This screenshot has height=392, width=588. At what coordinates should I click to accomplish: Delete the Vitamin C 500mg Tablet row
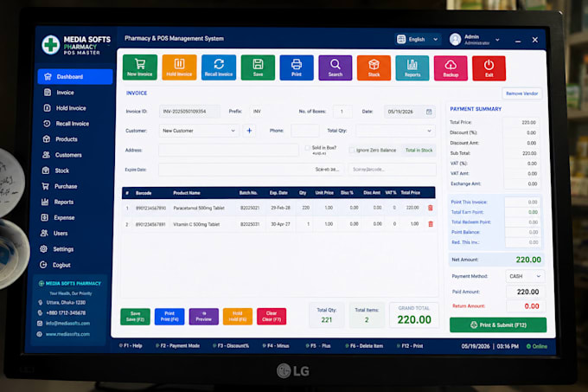[x=431, y=224]
